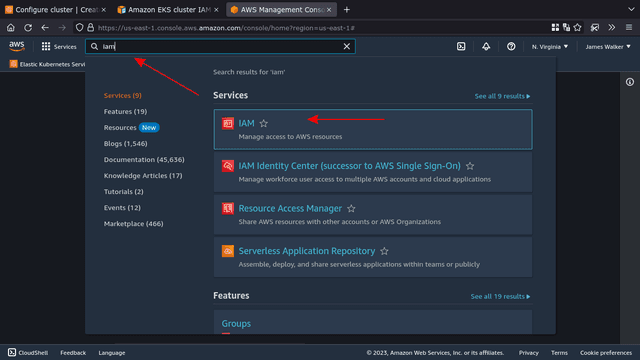The image size is (640, 360).
Task: Filter results by Resources New
Action: click(x=131, y=127)
